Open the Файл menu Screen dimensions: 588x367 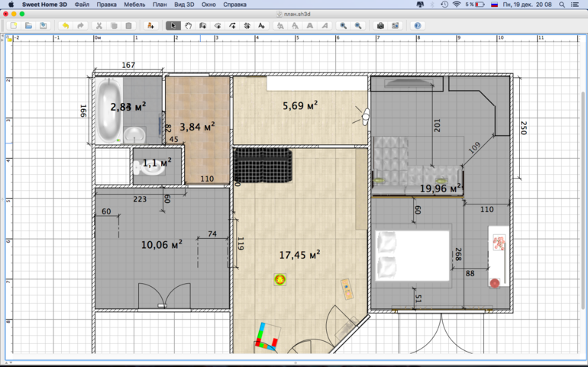tap(82, 5)
